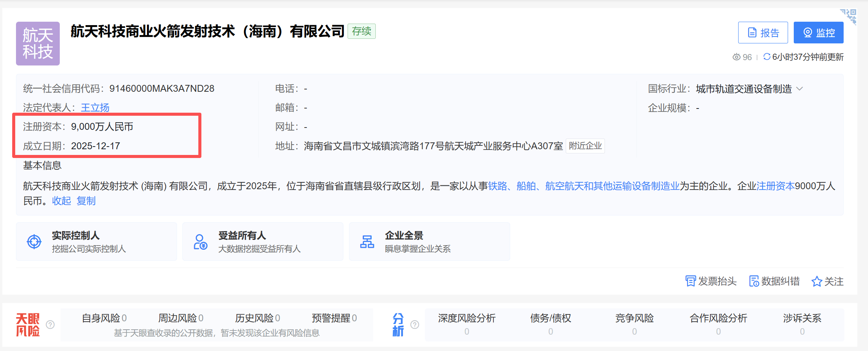Screen dimensions: 868x351
Task: Click the 发票抬头 invoice header icon
Action: coord(691,281)
